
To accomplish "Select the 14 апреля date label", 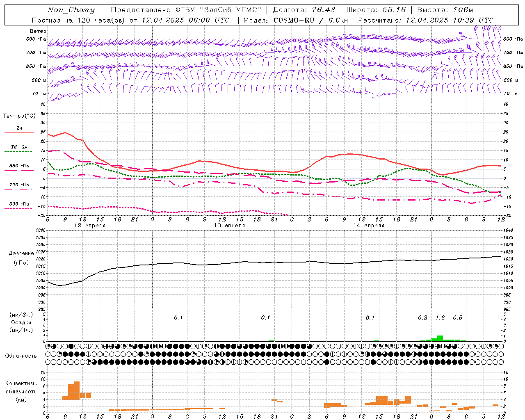I will coord(369,226).
